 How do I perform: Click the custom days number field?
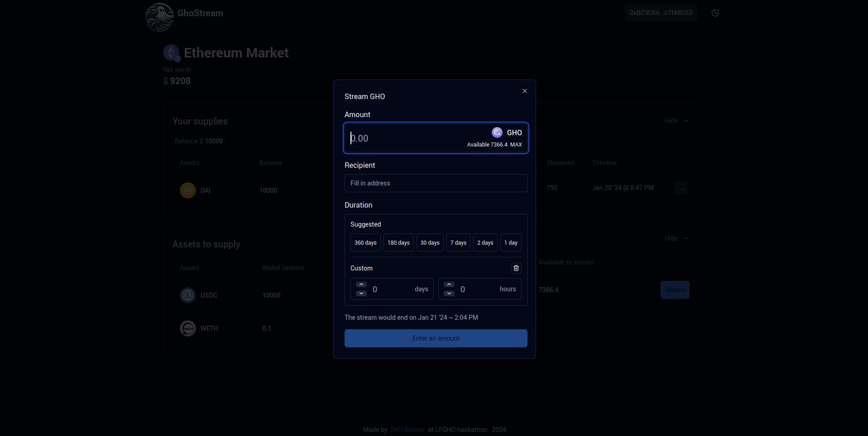(392, 289)
